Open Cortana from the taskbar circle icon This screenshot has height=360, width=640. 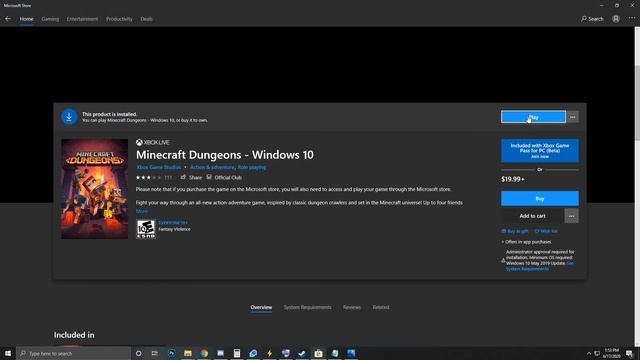click(x=138, y=353)
